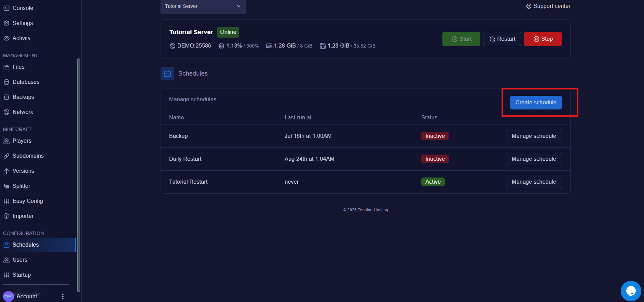This screenshot has width=644, height=302.
Task: Click Inactive badge in Daily Restart row
Action: point(435,159)
